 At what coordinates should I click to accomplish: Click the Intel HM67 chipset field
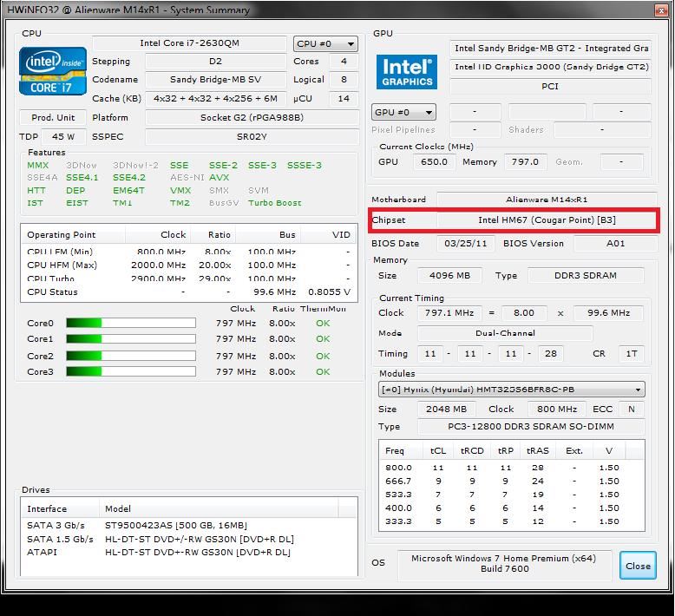pos(547,220)
